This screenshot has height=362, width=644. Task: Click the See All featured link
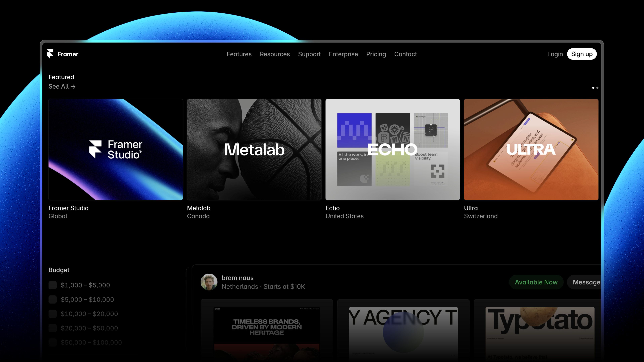coord(62,86)
